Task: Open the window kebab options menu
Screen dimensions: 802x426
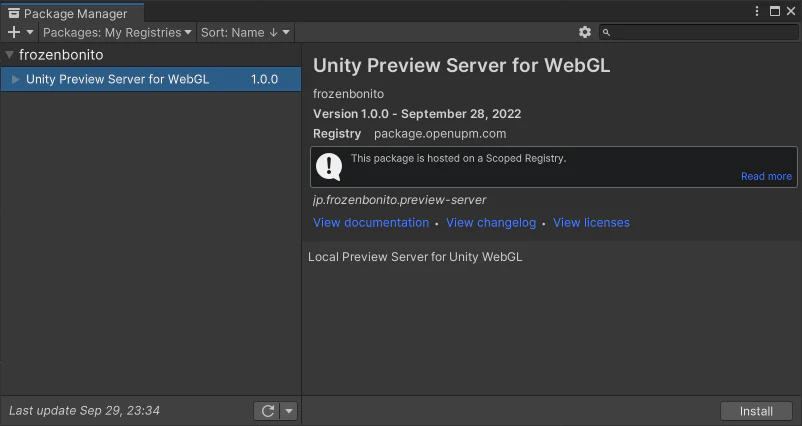Action: pos(757,11)
